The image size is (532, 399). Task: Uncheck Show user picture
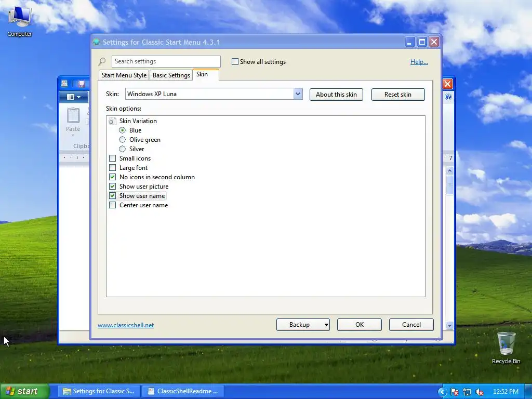(113, 187)
